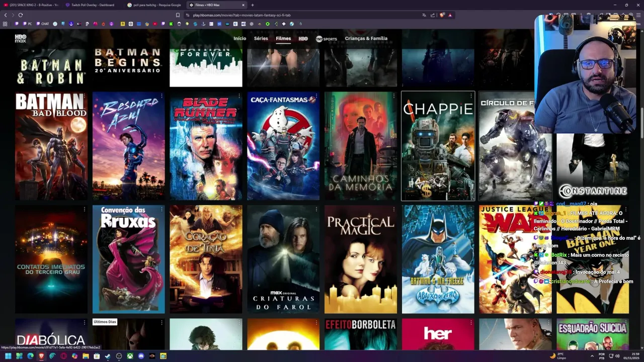Select Filmes in HBO Max navigation

[283, 38]
